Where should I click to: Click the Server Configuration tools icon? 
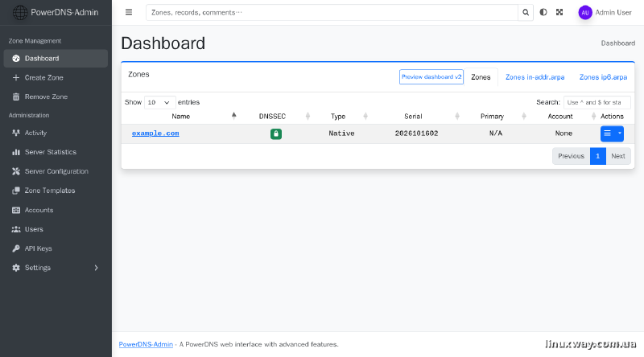16,171
